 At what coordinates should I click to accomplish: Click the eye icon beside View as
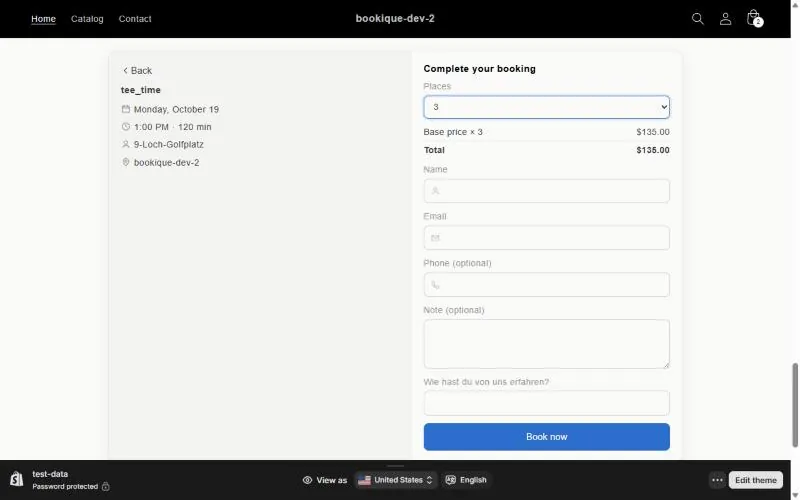[x=307, y=480]
